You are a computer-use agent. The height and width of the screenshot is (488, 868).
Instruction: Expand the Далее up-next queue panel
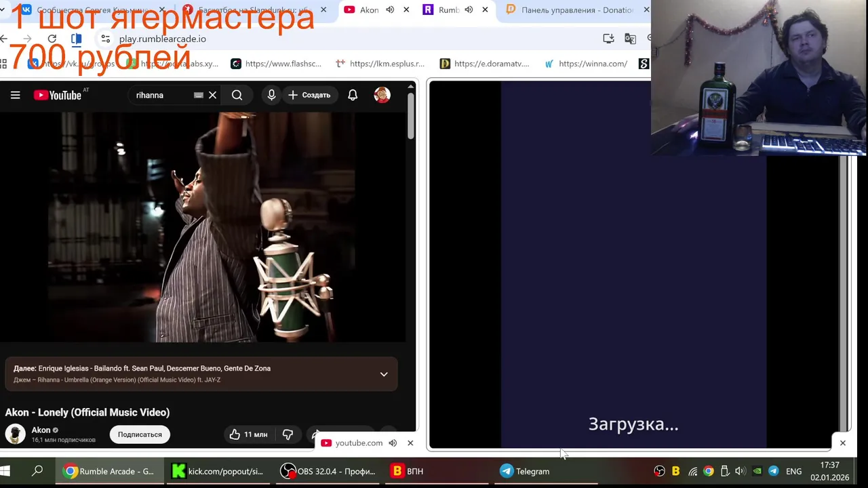(x=384, y=374)
